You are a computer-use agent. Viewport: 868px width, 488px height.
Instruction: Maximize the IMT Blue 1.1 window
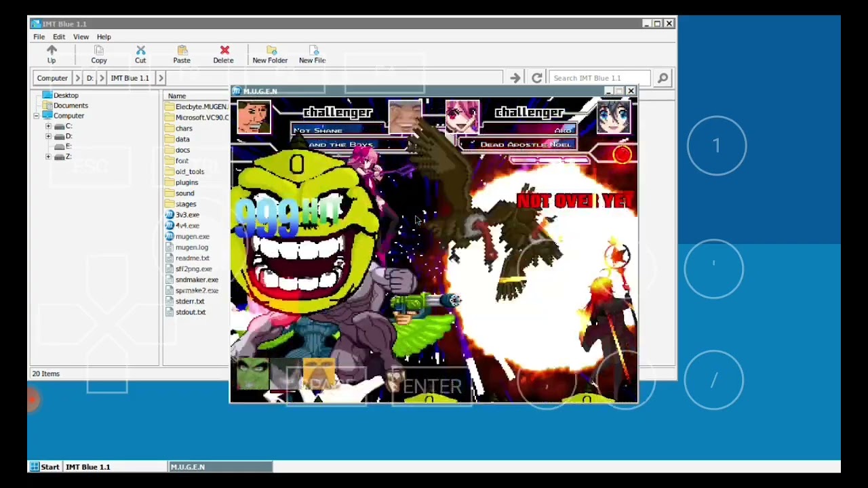point(657,24)
